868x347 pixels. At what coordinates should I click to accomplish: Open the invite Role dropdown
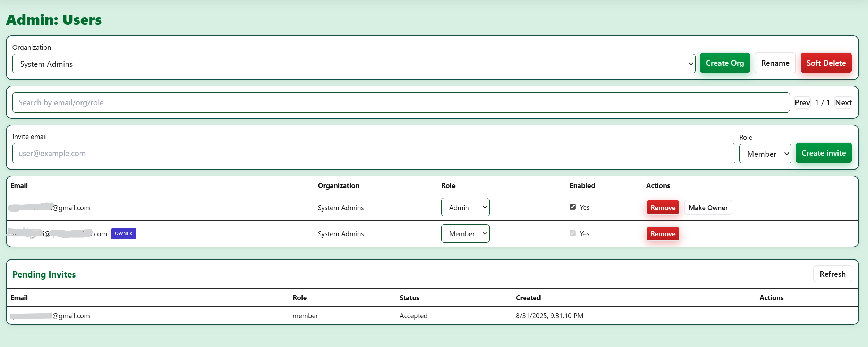click(765, 153)
